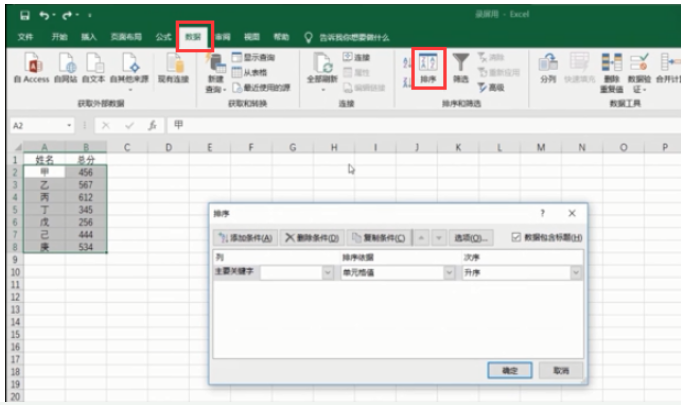
Task: Open the 次序 order dropdown showing 升序
Action: [575, 273]
